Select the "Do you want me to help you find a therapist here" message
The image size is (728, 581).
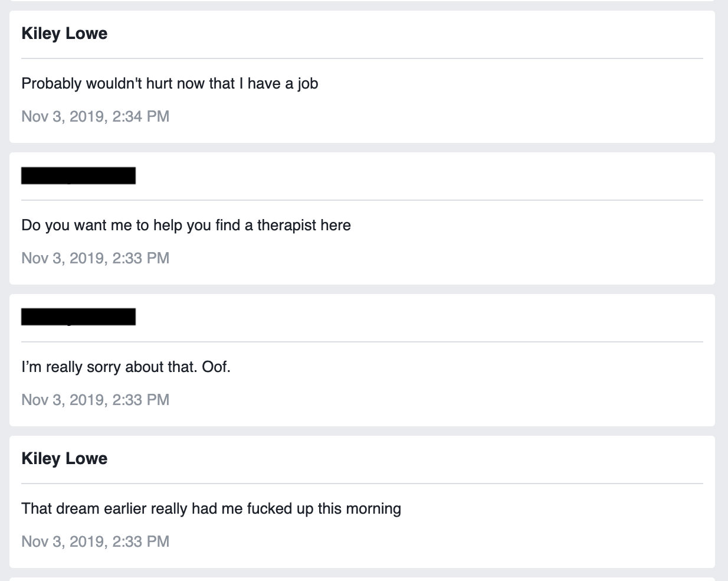(186, 225)
